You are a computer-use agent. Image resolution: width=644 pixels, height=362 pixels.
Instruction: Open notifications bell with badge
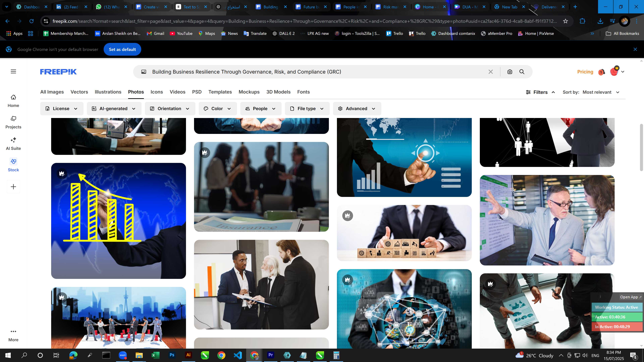tap(602, 72)
